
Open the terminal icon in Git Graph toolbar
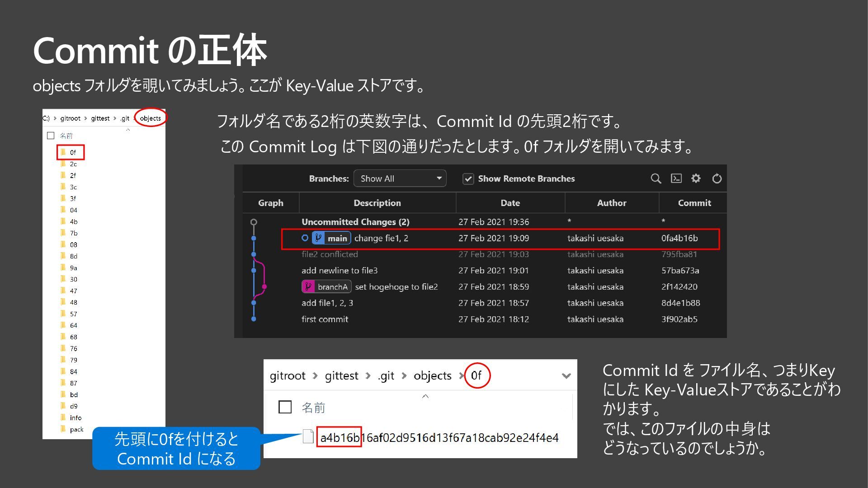(x=676, y=178)
